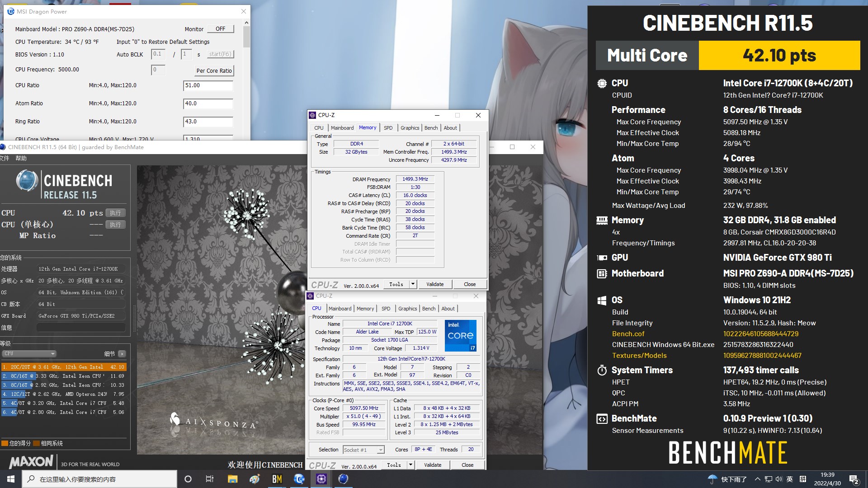This screenshot has width=868, height=488.
Task: Click the upper CPU-Z title bar icon
Action: coord(312,115)
